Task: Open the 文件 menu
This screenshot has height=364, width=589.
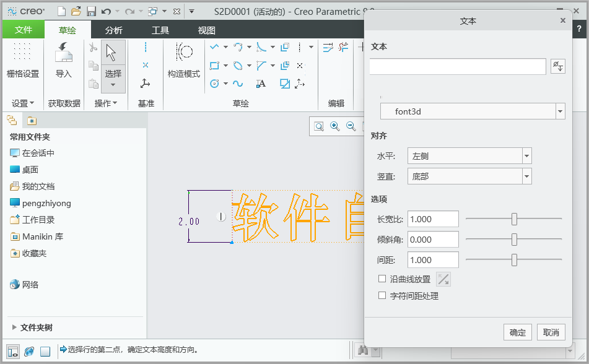Action: pos(23,28)
